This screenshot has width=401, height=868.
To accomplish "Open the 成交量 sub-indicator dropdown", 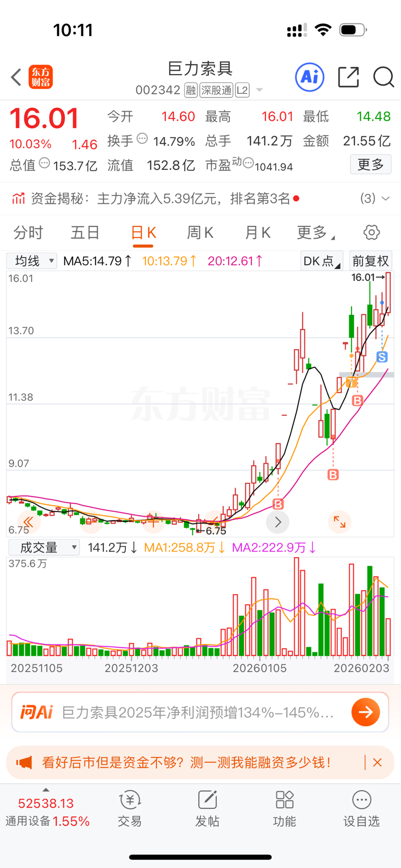I will 44,547.
